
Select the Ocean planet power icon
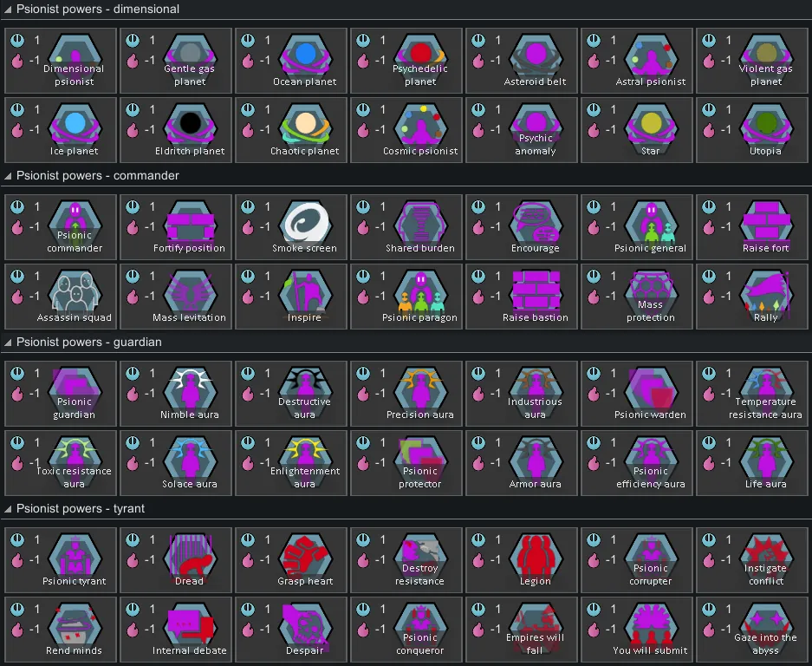click(x=305, y=55)
